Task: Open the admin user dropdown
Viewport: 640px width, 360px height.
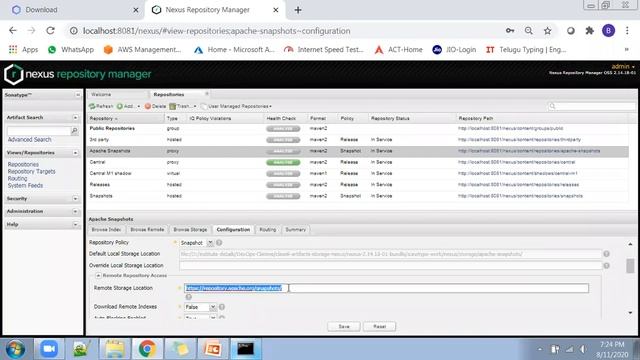Action: click(x=623, y=66)
